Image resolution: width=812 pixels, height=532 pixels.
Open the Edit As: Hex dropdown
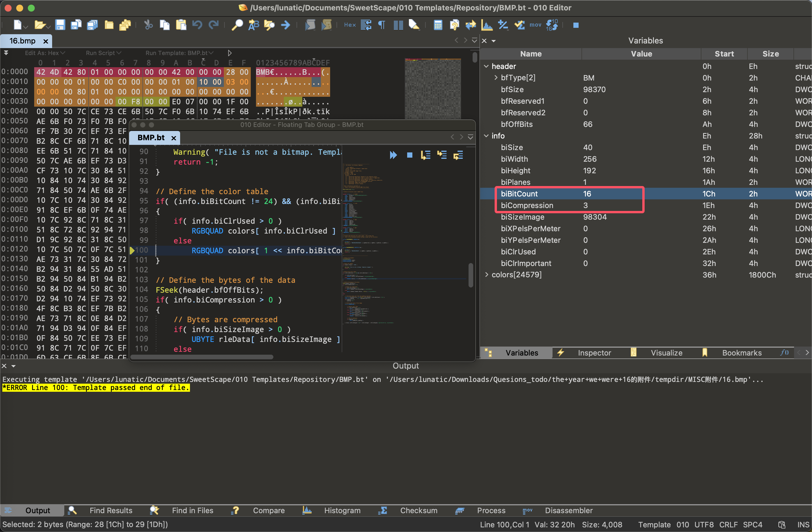tap(45, 53)
